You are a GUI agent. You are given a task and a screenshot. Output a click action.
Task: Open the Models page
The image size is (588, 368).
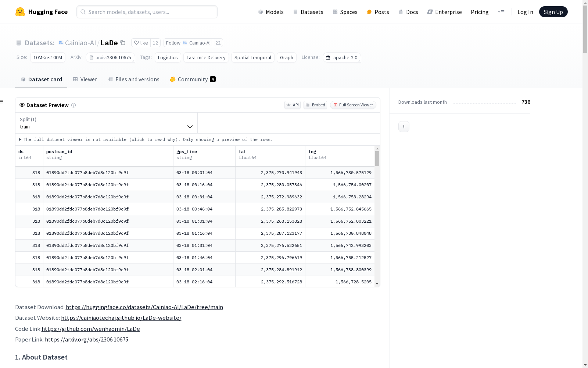click(x=271, y=12)
